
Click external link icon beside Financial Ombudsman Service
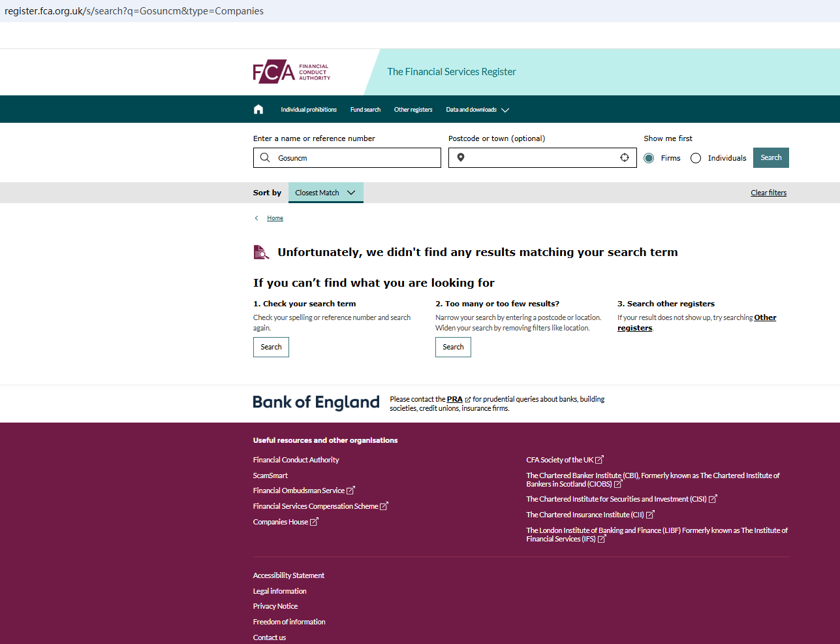click(350, 491)
